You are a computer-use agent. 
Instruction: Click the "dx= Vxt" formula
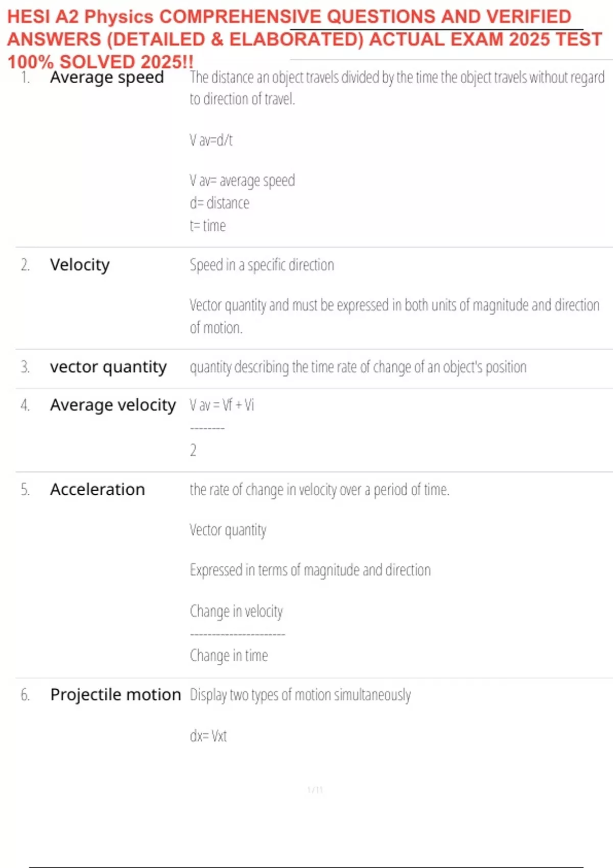pos(208,736)
